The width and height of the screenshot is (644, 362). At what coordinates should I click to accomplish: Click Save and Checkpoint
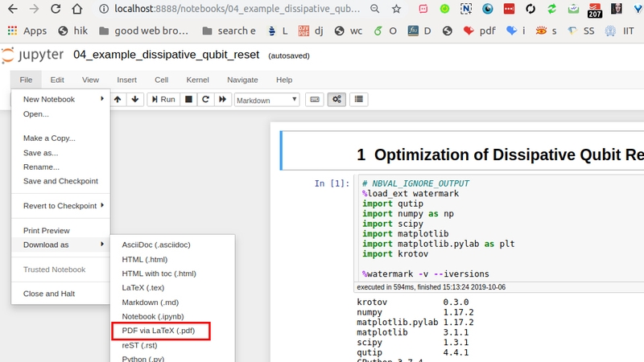pyautogui.click(x=61, y=181)
